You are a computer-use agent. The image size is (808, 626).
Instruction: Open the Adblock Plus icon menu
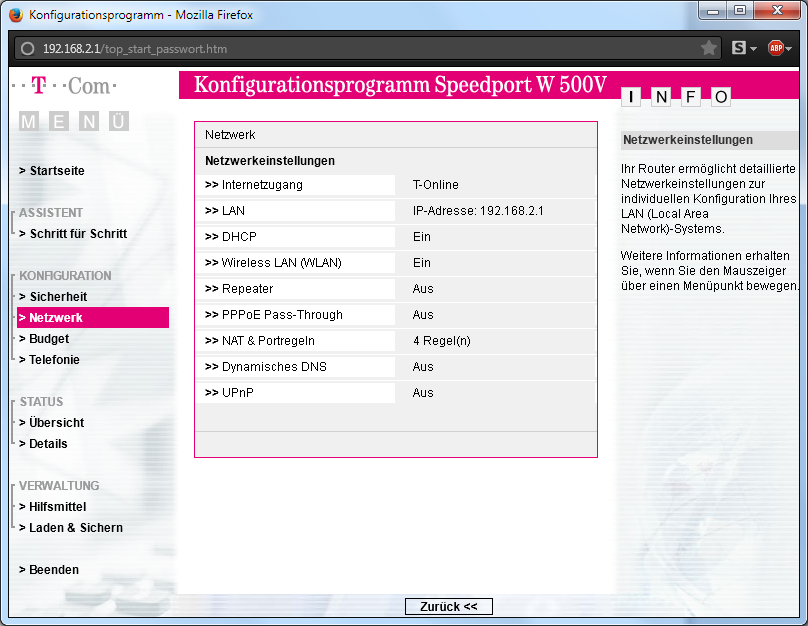(776, 48)
